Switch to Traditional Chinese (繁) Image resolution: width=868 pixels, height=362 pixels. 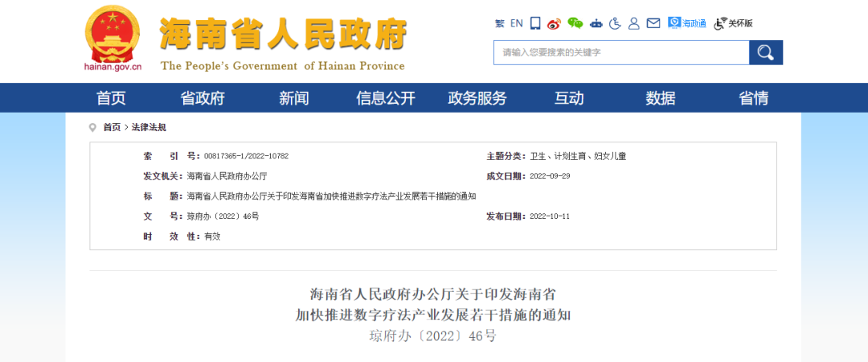coord(499,23)
